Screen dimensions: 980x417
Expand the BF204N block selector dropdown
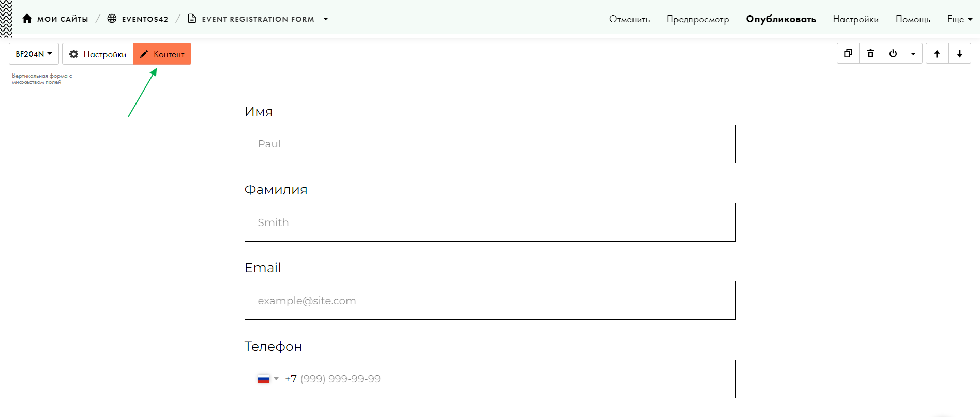click(x=34, y=54)
